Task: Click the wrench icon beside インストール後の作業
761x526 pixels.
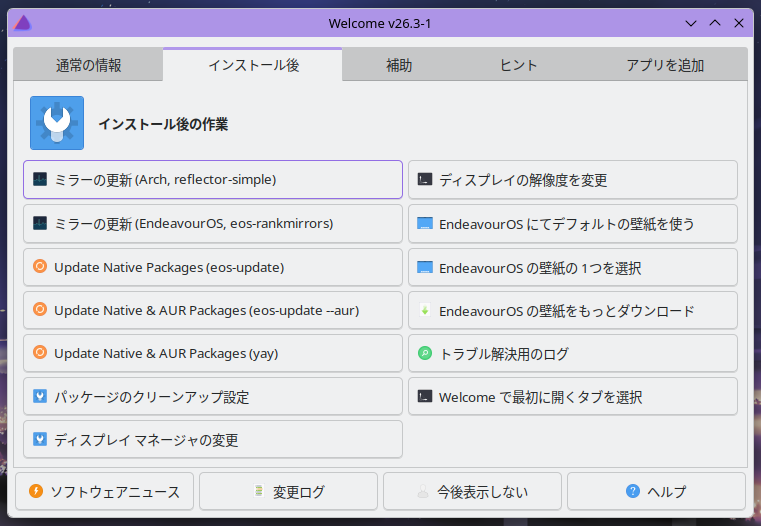Action: click(x=57, y=123)
